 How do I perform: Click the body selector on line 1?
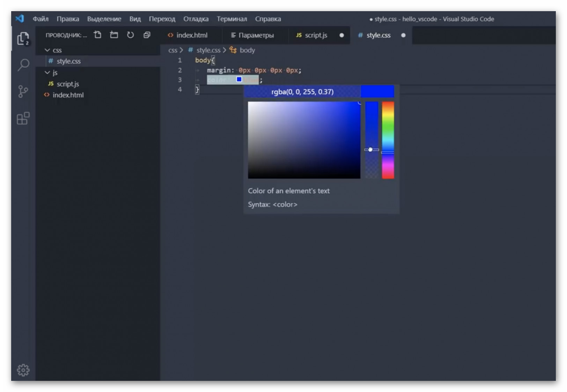(203, 60)
